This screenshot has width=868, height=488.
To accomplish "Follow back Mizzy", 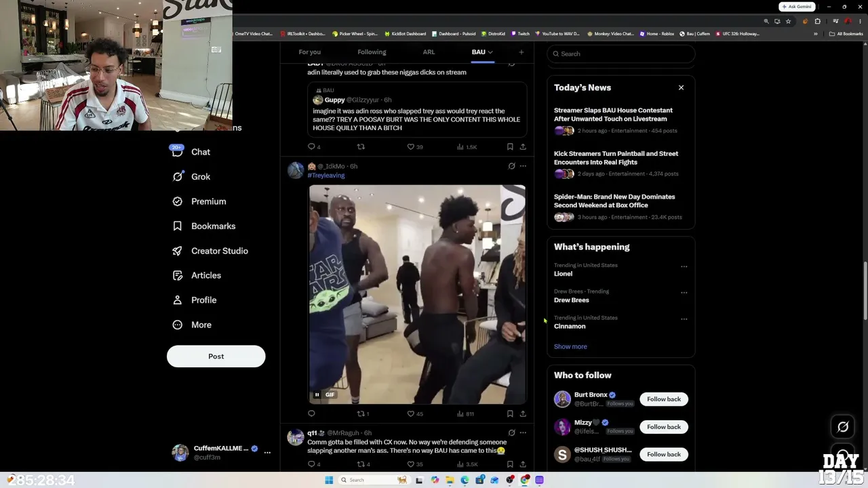I will point(664,427).
